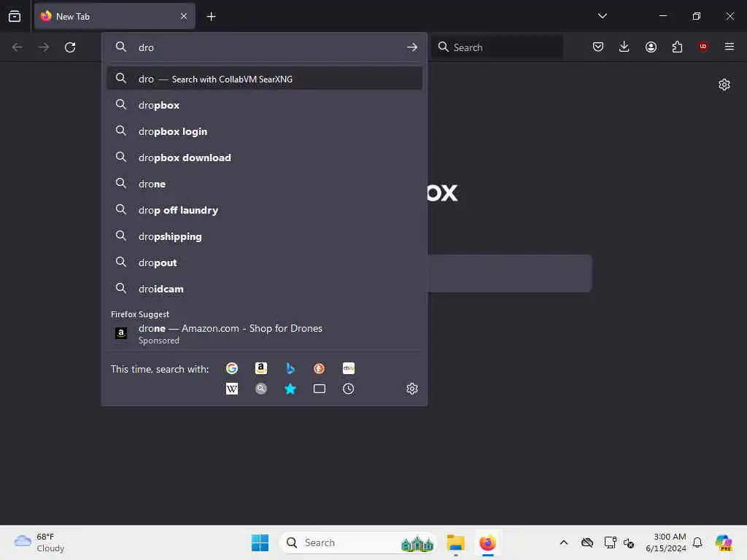Image resolution: width=747 pixels, height=560 pixels.
Task: Select the 'dropbox login' suggestion
Action: pyautogui.click(x=264, y=131)
